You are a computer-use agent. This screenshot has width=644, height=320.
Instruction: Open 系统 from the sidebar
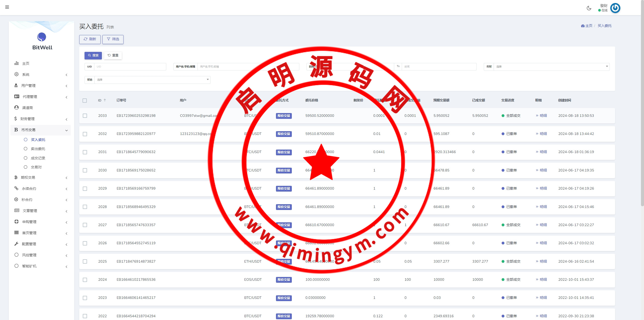pos(26,75)
